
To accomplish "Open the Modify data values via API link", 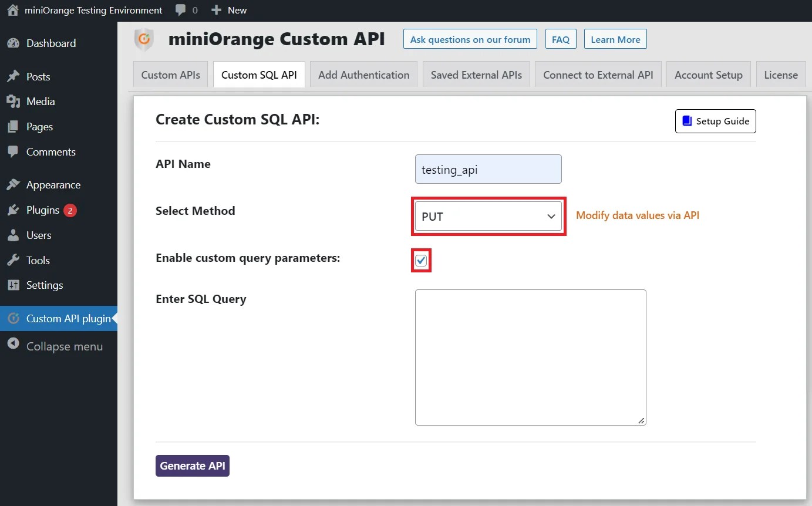I will click(x=638, y=215).
